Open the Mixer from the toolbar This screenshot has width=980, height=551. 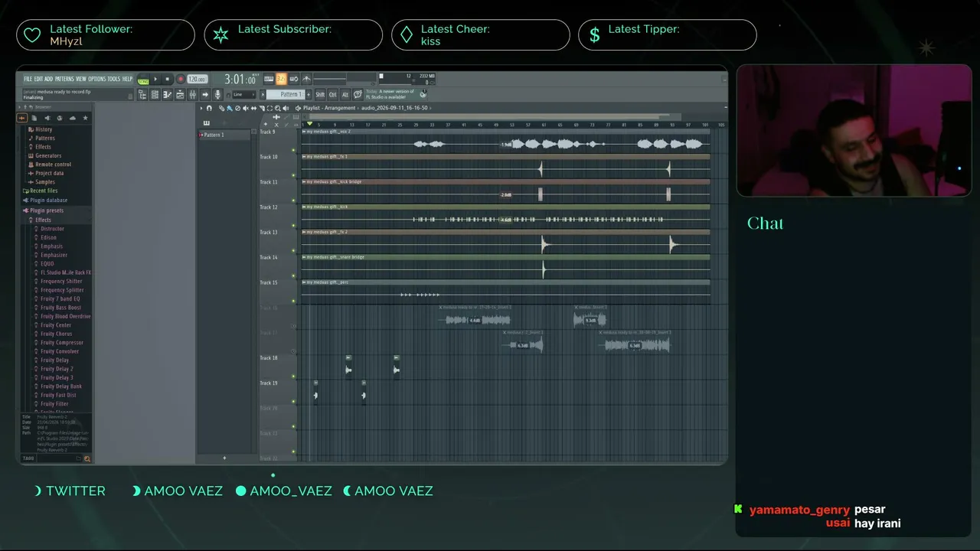point(192,95)
